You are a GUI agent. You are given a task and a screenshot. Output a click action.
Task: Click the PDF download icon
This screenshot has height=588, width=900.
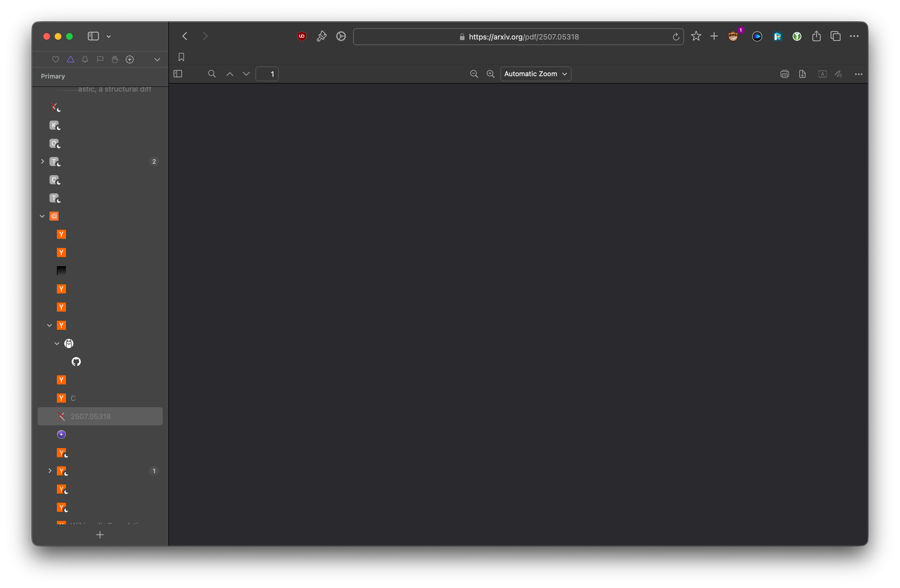[802, 74]
